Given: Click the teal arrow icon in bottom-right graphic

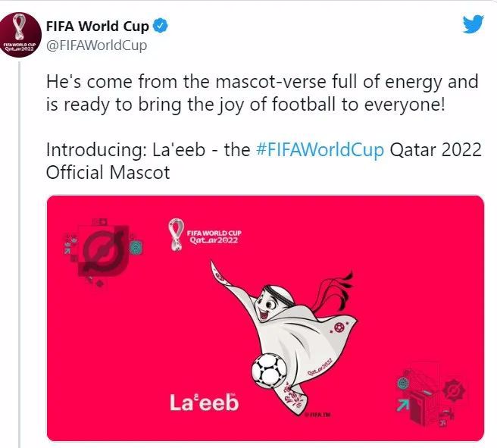Looking at the screenshot, I should pyautogui.click(x=402, y=406).
